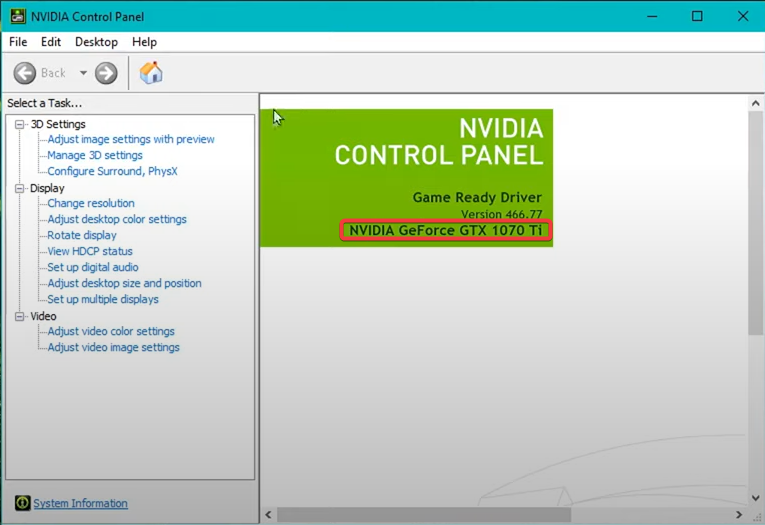Image resolution: width=765 pixels, height=525 pixels.
Task: Click horizontal scrollbar right arrow
Action: [739, 515]
